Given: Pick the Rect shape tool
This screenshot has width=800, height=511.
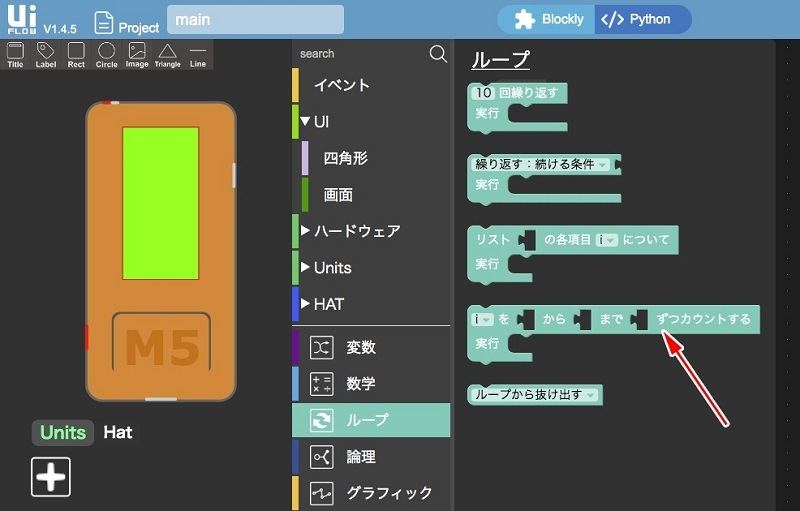Looking at the screenshot, I should 76,54.
